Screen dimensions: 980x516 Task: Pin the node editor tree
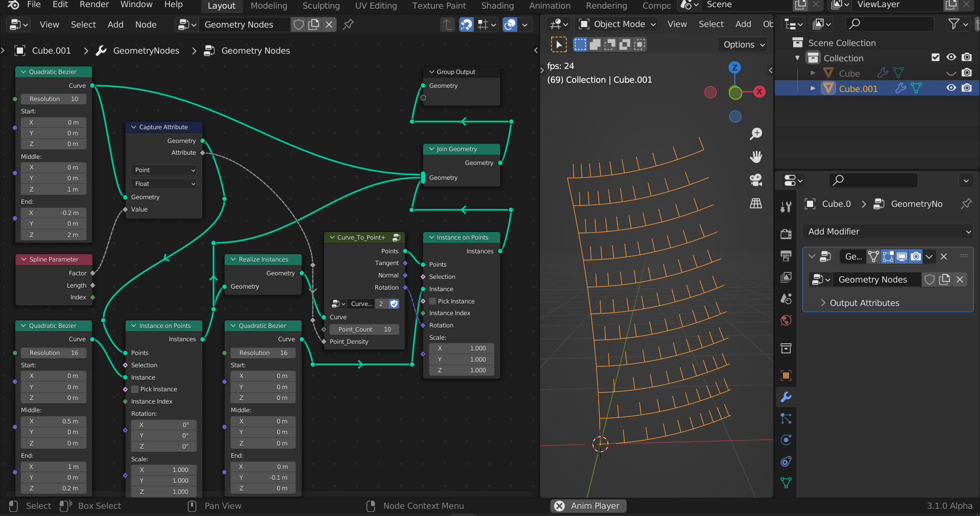(x=348, y=25)
